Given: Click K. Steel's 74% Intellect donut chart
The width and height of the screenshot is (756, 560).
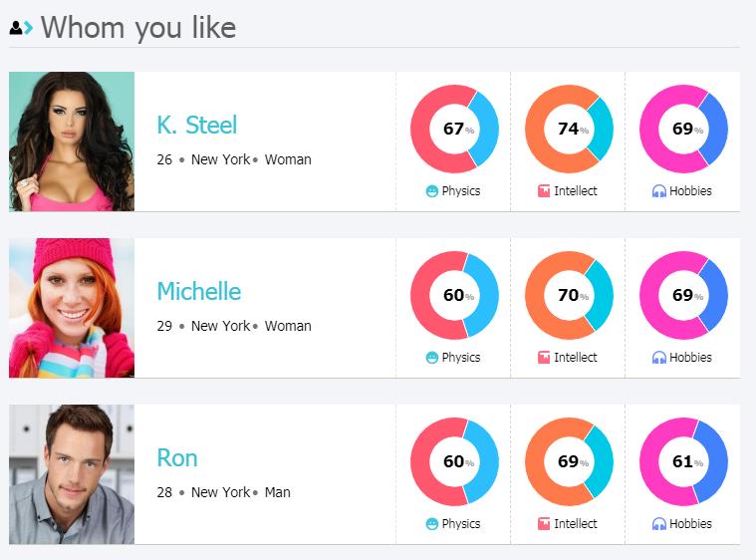Looking at the screenshot, I should [569, 130].
